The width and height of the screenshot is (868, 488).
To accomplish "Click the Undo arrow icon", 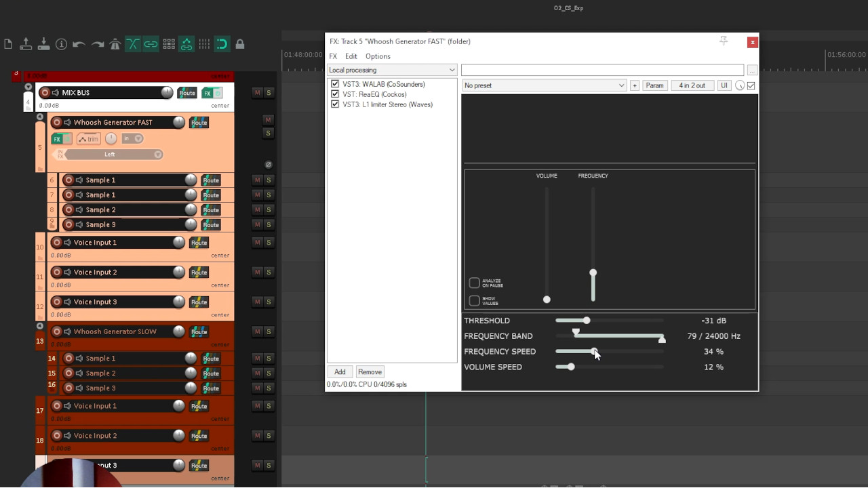I will (79, 44).
